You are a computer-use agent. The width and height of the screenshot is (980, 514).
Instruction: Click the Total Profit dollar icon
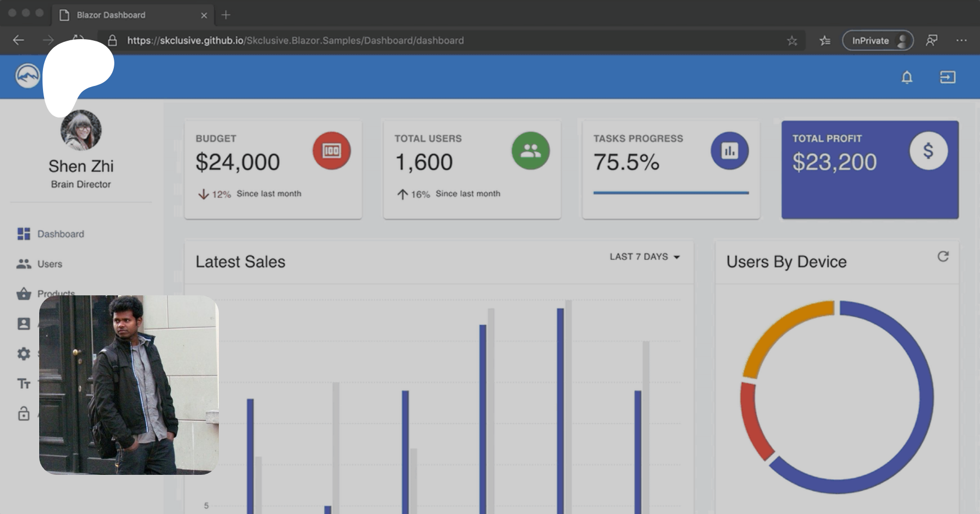click(x=928, y=151)
